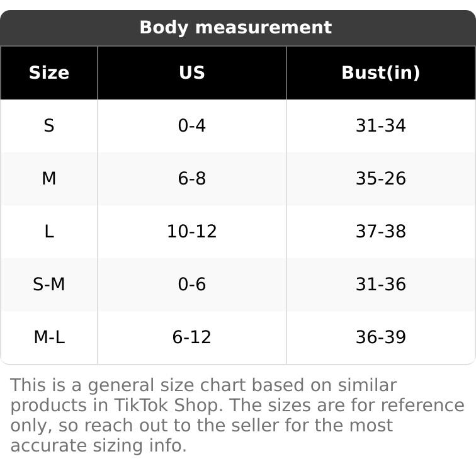Click the size S row label
This screenshot has height=466, width=476.
coord(49,126)
